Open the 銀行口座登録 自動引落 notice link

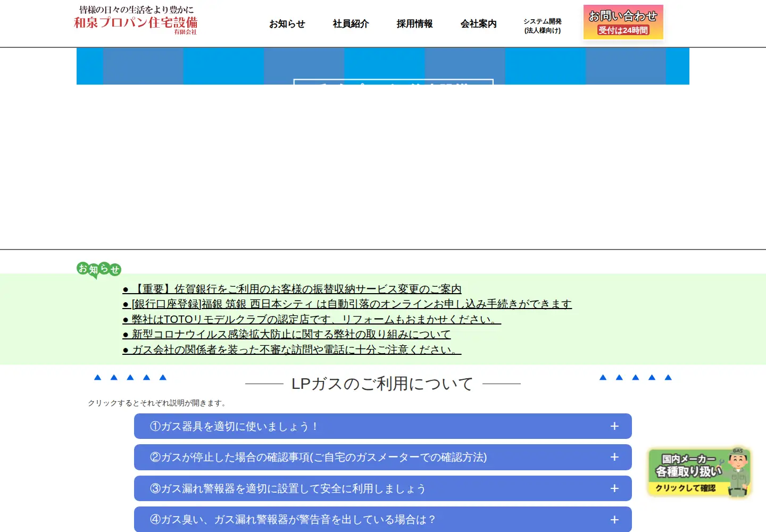pyautogui.click(x=347, y=304)
